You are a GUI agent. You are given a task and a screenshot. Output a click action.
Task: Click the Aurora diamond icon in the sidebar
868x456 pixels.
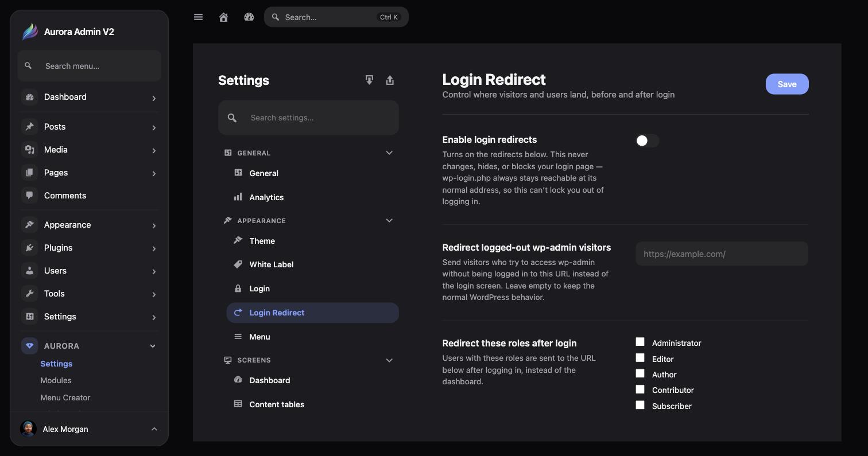pos(30,346)
